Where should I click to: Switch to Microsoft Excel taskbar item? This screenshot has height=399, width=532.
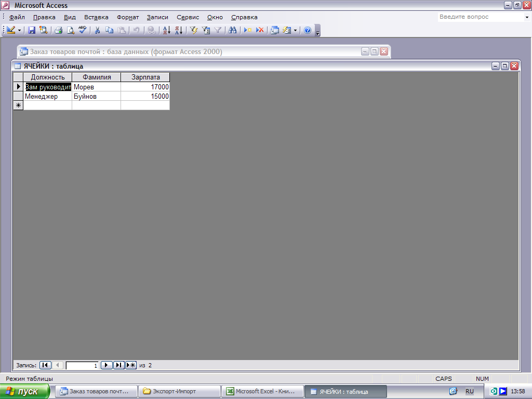click(262, 391)
